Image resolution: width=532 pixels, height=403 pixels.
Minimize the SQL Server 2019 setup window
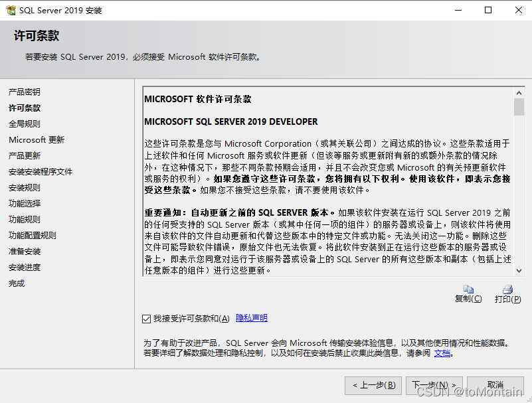click(458, 10)
